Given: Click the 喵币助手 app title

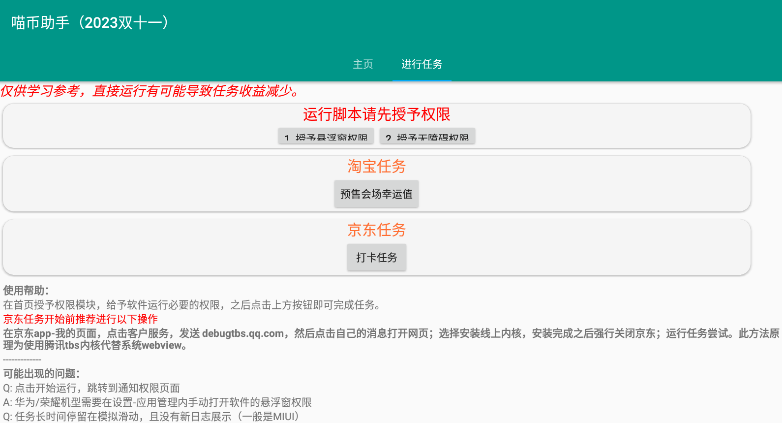Looking at the screenshot, I should [90, 23].
